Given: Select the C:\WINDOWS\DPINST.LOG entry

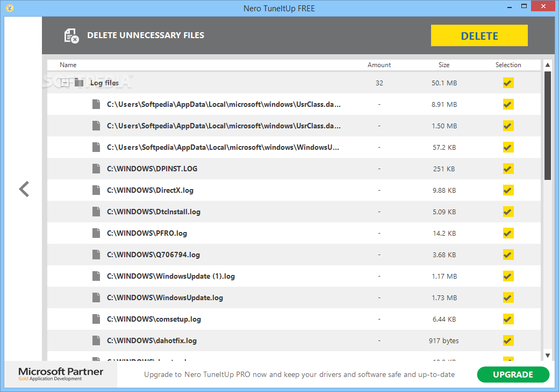Looking at the screenshot, I should click(152, 169).
